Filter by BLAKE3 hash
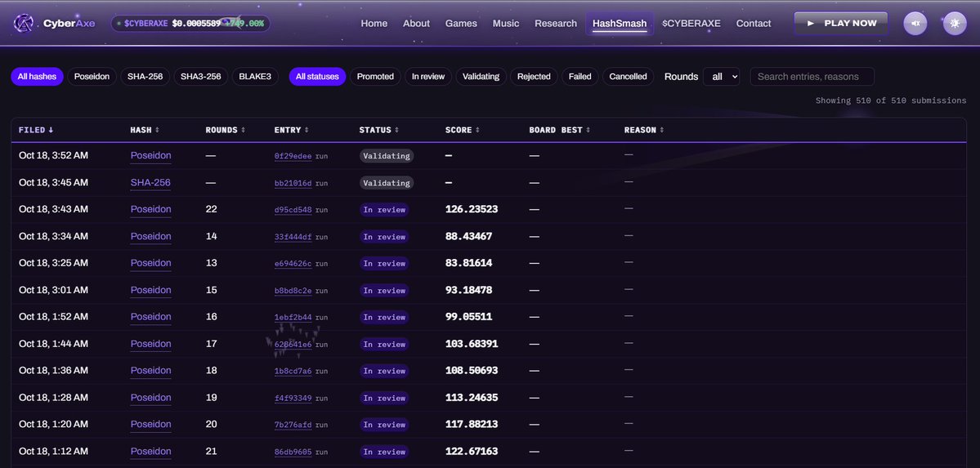This screenshot has width=980, height=468. pyautogui.click(x=255, y=77)
